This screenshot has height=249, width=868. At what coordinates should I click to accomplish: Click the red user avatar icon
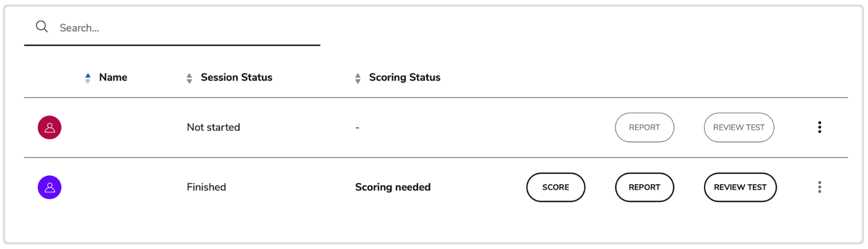50,127
